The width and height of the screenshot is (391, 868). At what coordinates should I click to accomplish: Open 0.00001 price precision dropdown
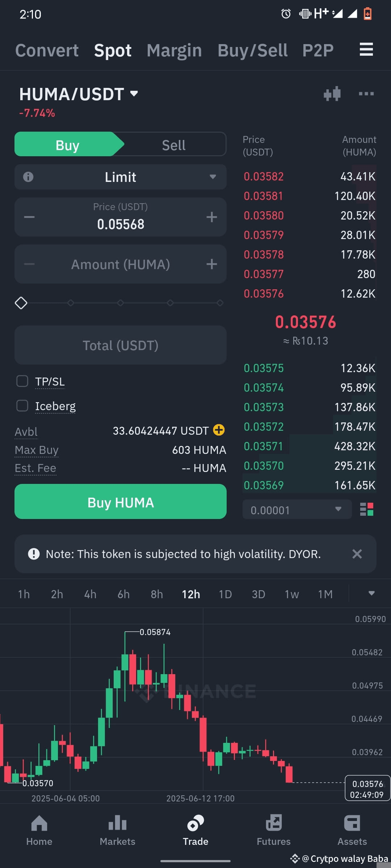297,510
